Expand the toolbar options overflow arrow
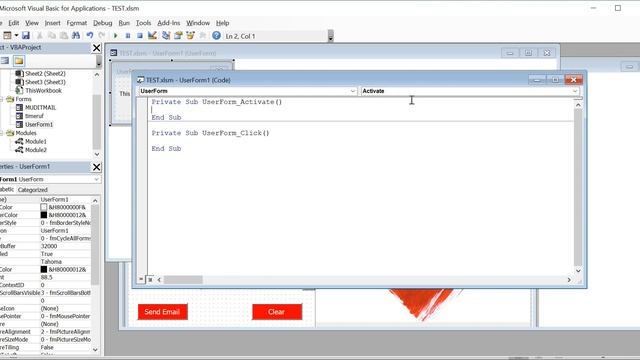 331,36
